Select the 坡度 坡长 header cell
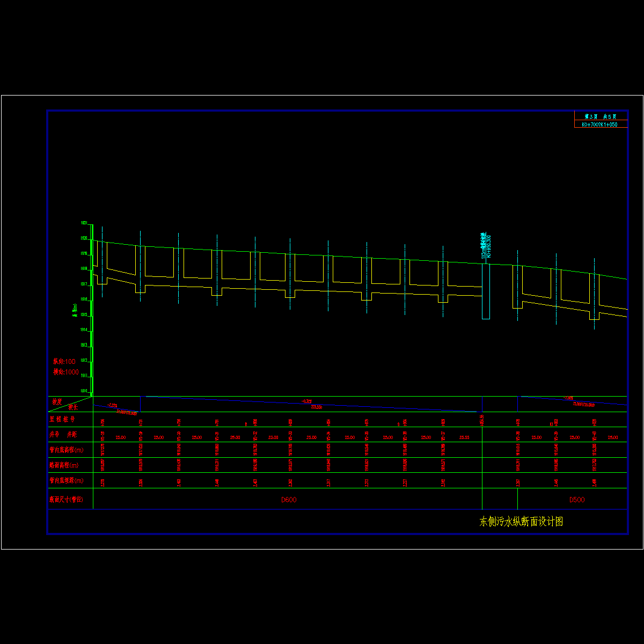The width and height of the screenshot is (644, 644). point(64,404)
